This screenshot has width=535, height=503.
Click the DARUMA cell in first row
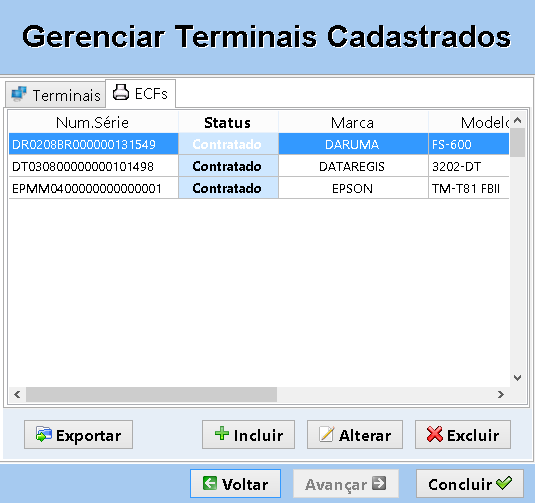tap(353, 144)
